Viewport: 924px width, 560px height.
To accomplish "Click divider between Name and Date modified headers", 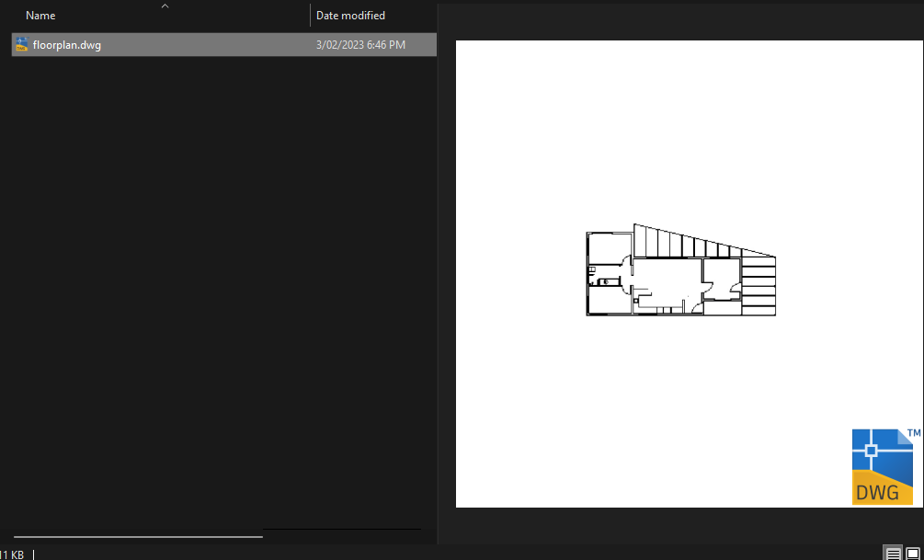I will pyautogui.click(x=310, y=16).
